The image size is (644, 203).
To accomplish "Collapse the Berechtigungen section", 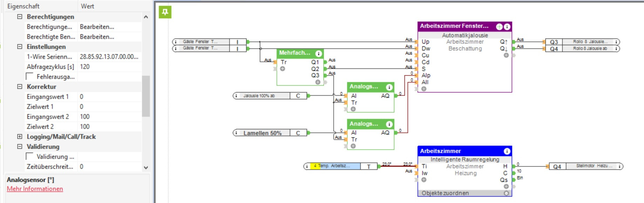I will coord(20,16).
